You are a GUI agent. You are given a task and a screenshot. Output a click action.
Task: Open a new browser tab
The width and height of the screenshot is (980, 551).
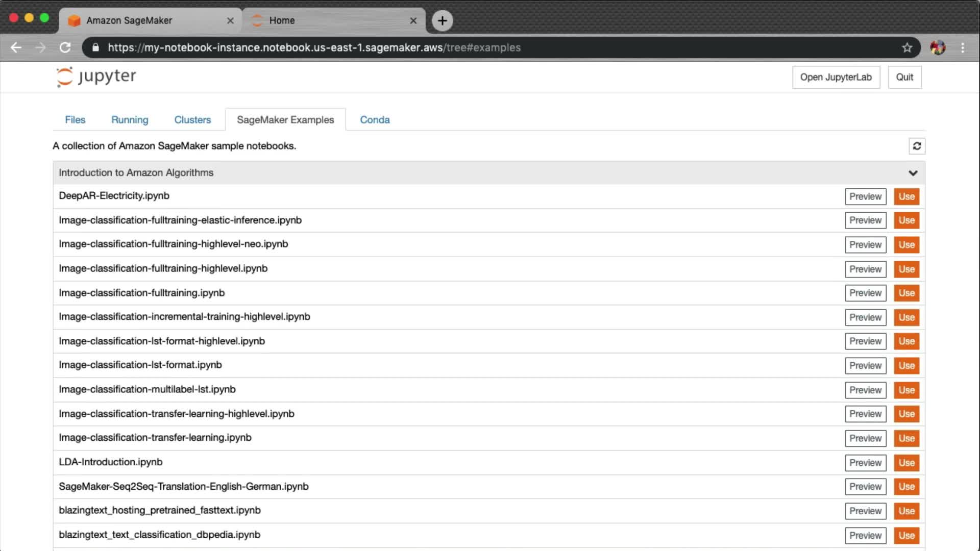[442, 20]
